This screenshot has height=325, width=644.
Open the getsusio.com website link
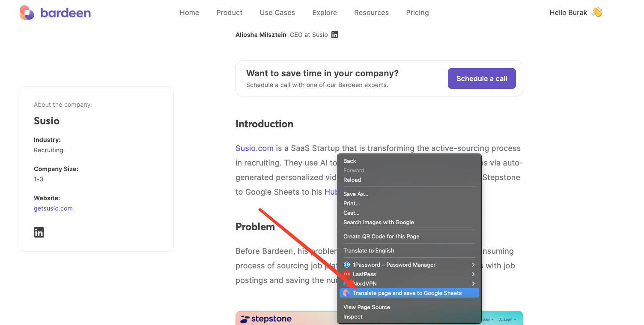53,208
